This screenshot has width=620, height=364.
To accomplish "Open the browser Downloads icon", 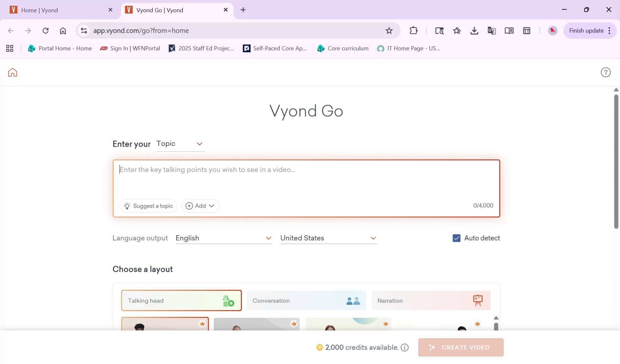I will (474, 30).
